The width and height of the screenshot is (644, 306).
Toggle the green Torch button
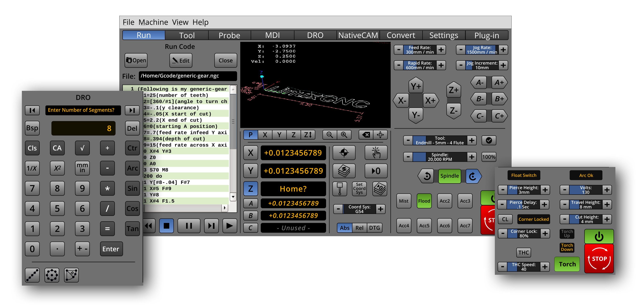567,264
